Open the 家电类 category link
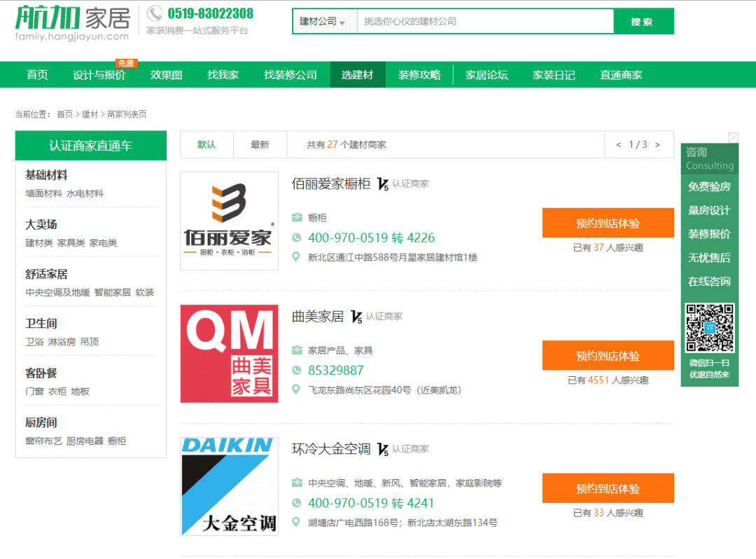Image resolution: width=756 pixels, height=559 pixels. pyautogui.click(x=103, y=243)
